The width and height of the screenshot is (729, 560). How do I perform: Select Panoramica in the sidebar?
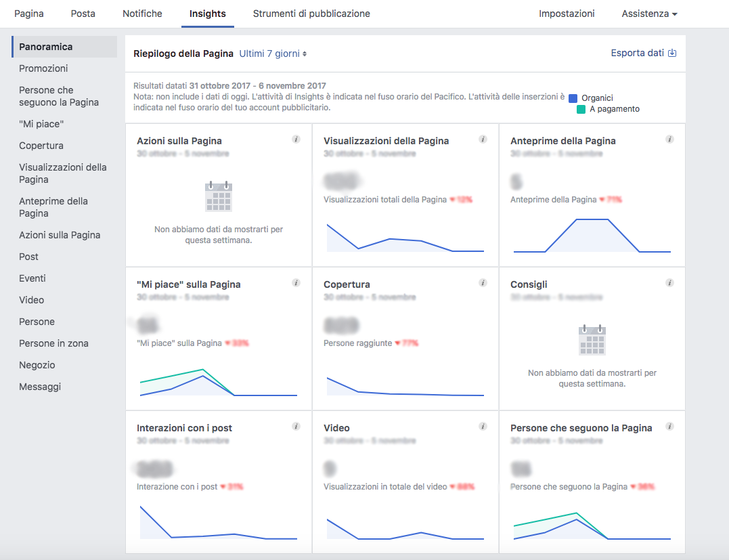pos(64,47)
